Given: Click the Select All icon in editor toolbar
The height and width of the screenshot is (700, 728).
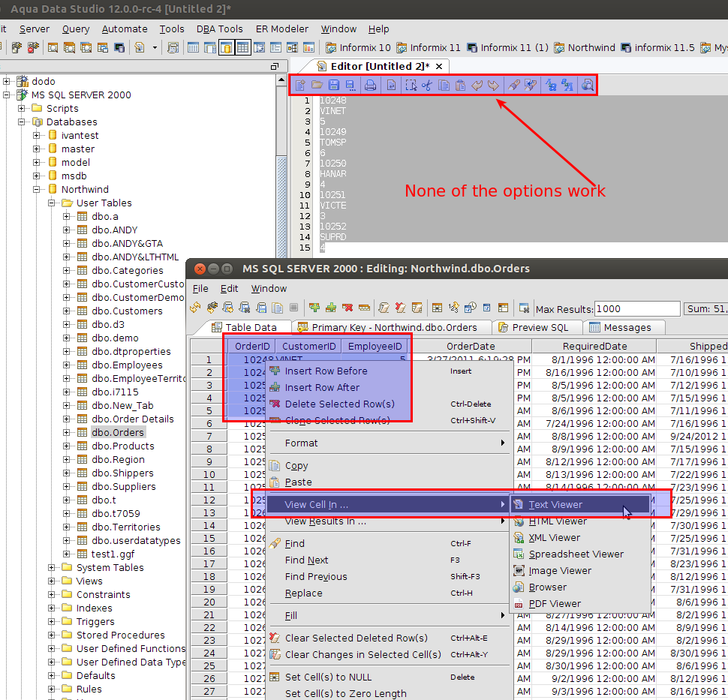Looking at the screenshot, I should (411, 85).
